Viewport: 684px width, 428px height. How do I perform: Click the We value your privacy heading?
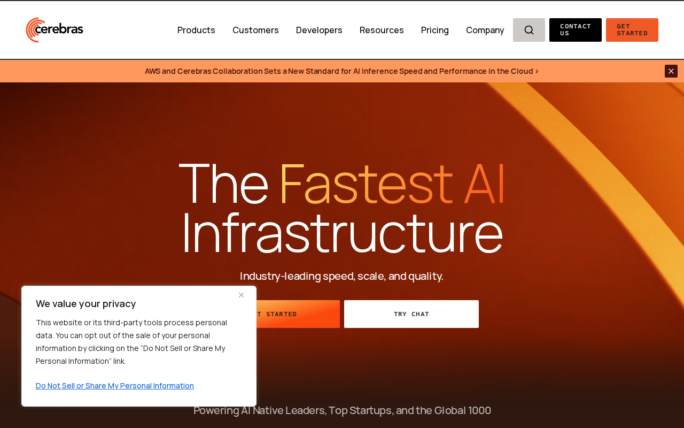coord(86,304)
